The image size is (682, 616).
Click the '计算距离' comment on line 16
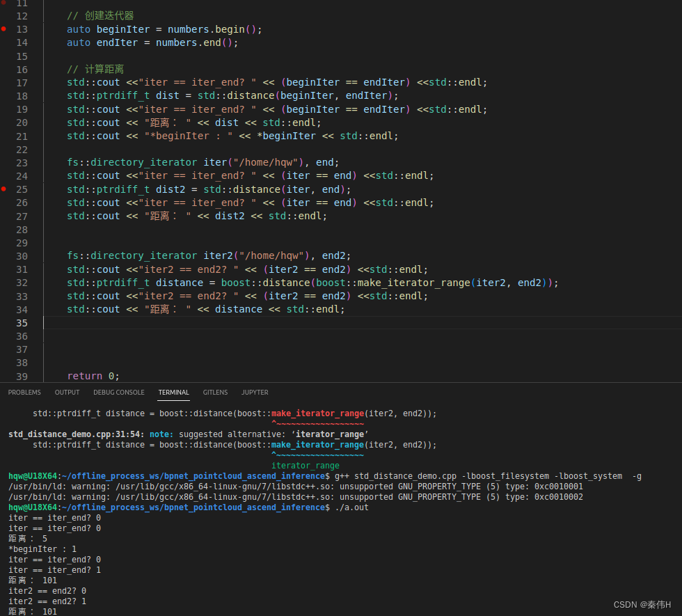pyautogui.click(x=104, y=69)
